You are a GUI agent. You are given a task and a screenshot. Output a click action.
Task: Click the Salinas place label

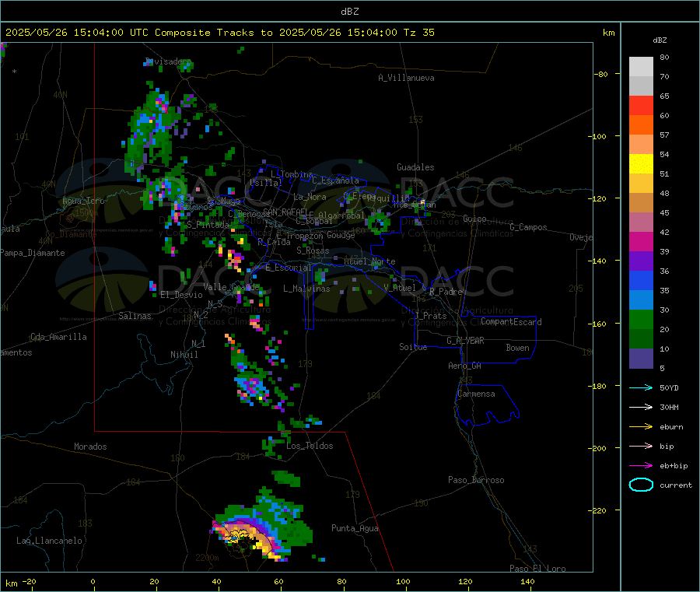(135, 316)
